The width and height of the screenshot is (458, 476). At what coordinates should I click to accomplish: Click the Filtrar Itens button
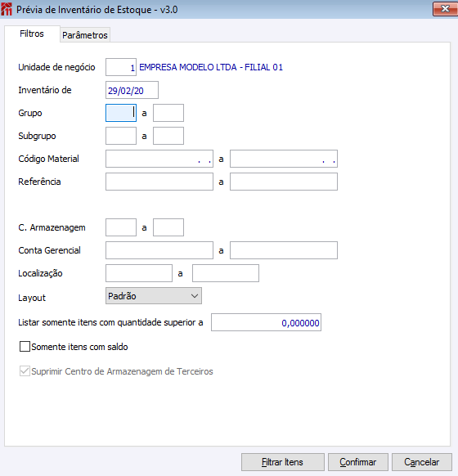pyautogui.click(x=283, y=462)
